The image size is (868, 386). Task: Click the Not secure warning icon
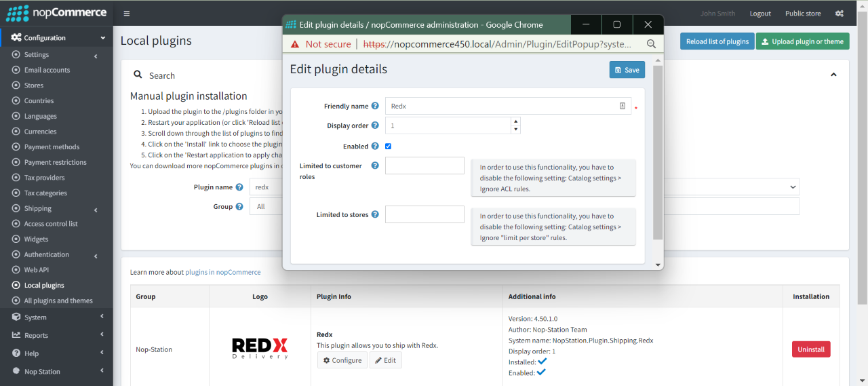click(295, 44)
